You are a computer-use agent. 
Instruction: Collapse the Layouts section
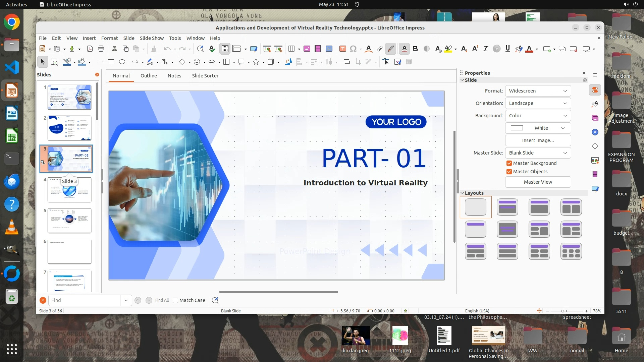tap(462, 193)
